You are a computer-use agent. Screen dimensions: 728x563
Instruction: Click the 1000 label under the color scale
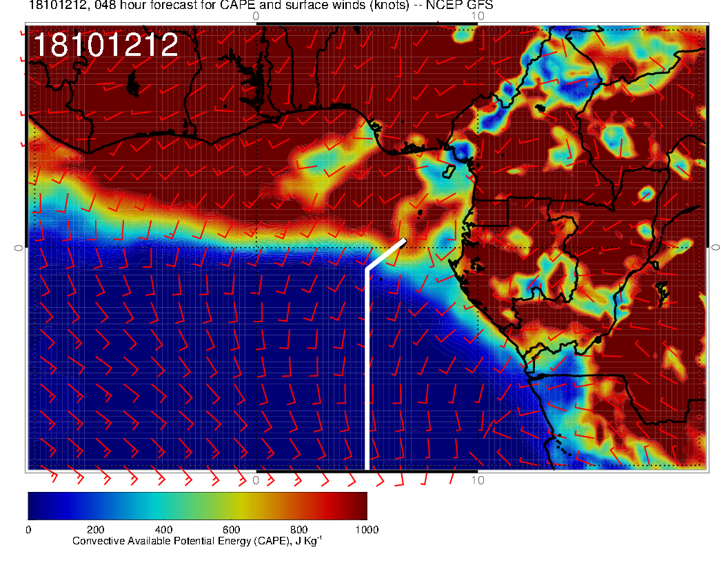point(367,530)
